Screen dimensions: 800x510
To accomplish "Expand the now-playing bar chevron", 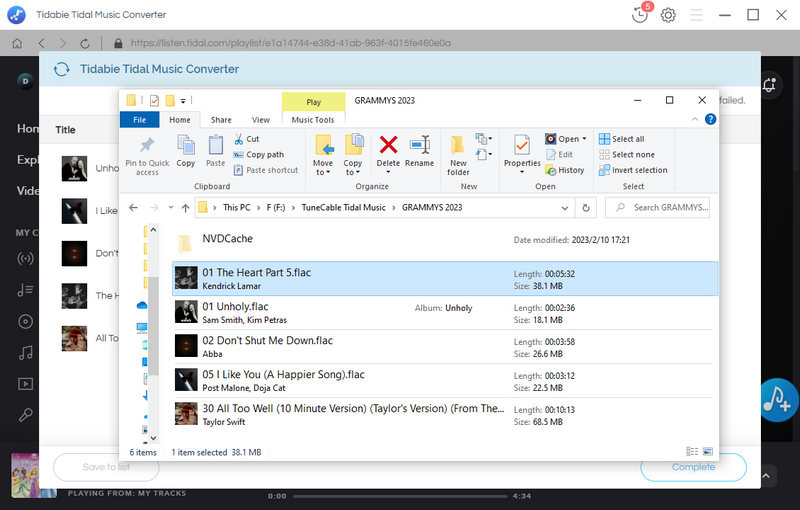I will click(x=766, y=475).
